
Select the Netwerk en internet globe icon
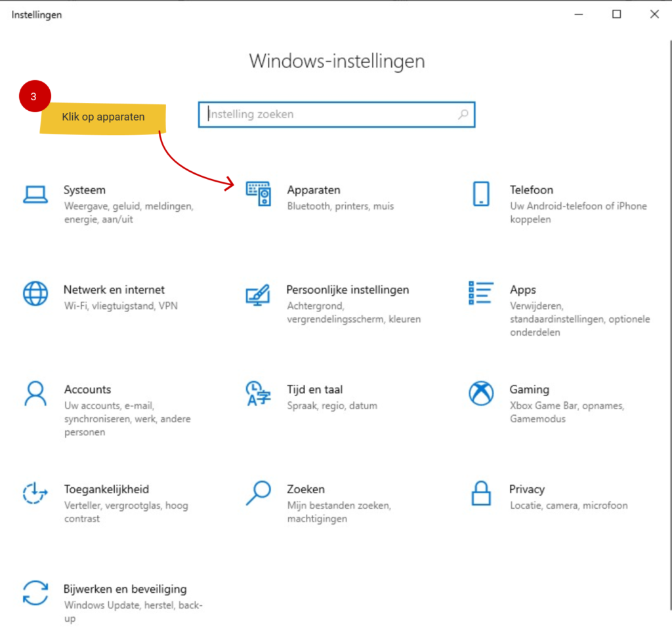pos(35,293)
